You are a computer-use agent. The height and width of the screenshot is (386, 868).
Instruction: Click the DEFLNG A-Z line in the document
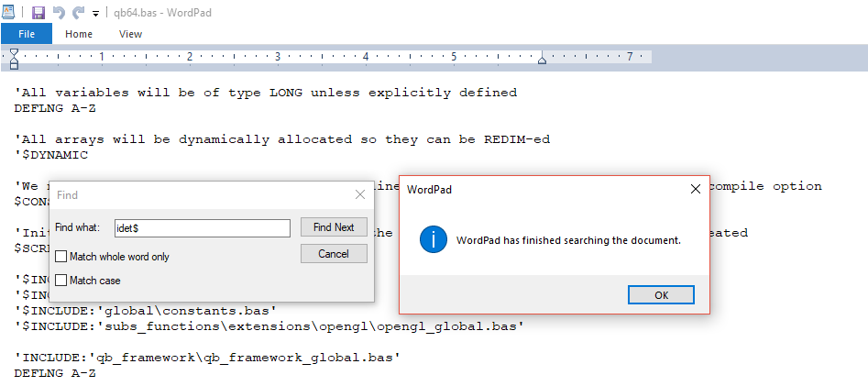pos(55,108)
